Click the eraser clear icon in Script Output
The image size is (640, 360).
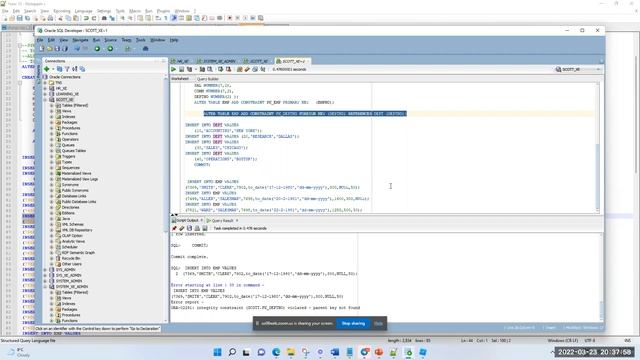point(182,228)
